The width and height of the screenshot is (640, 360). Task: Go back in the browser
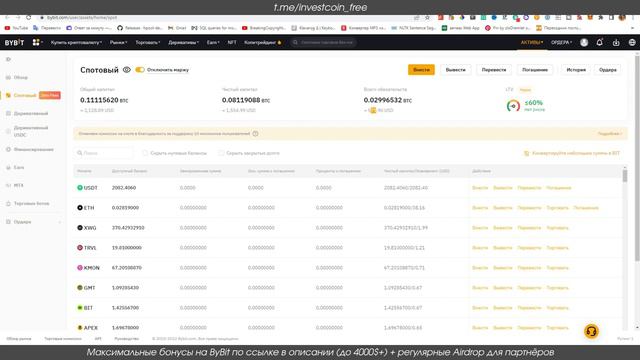(7, 18)
